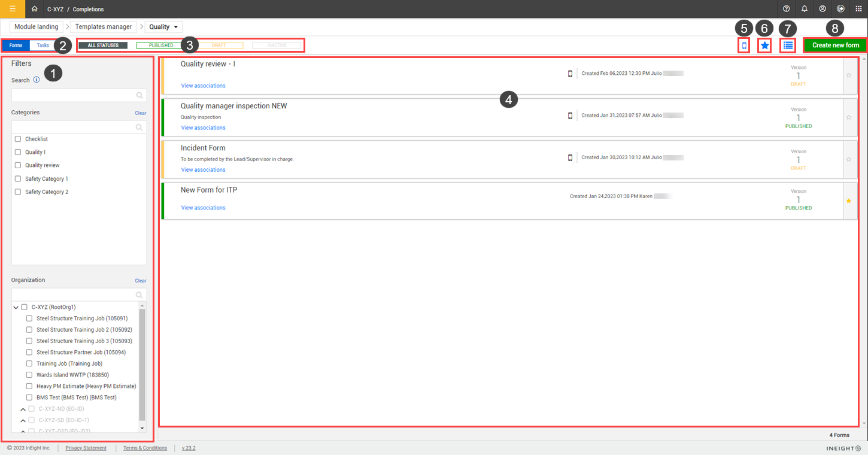Check the Checklist category checkbox
868x455 pixels.
pyautogui.click(x=18, y=139)
